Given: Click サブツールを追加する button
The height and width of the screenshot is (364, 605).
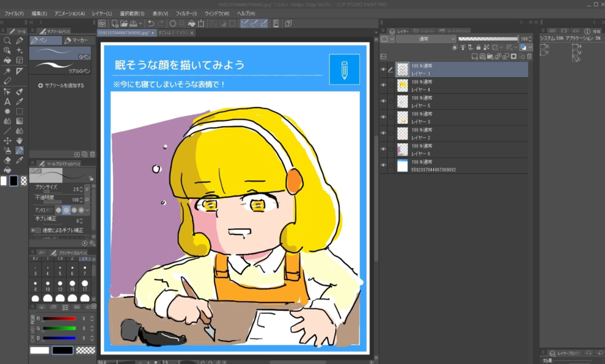Looking at the screenshot, I should point(61,86).
